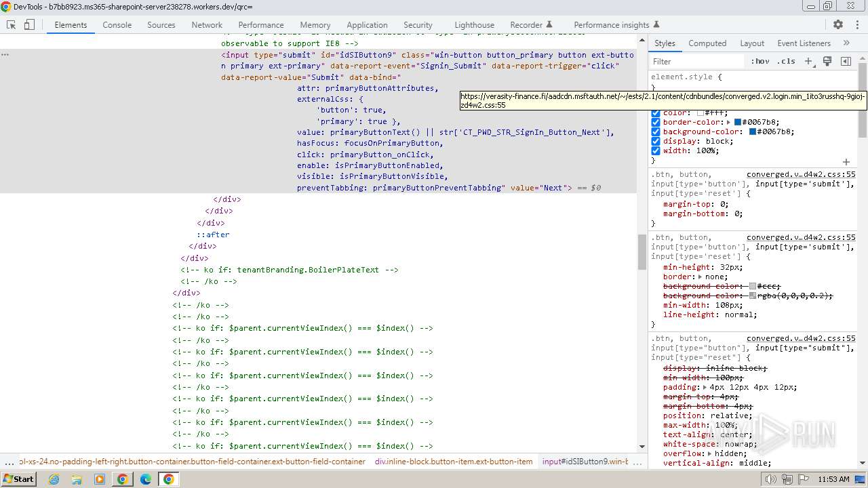Uncheck the border-color declaration
Viewport: 868px width, 488px height.
point(656,122)
